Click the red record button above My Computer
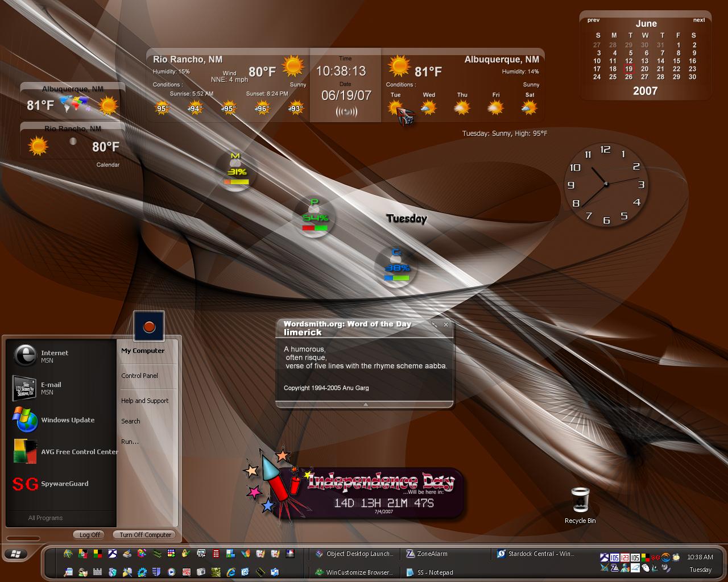 [x=149, y=326]
